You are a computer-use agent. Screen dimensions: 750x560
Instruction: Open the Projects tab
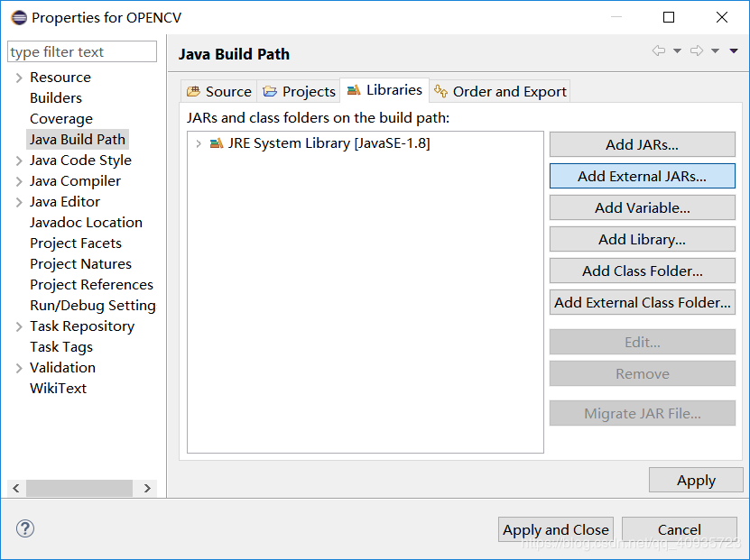pyautogui.click(x=299, y=91)
